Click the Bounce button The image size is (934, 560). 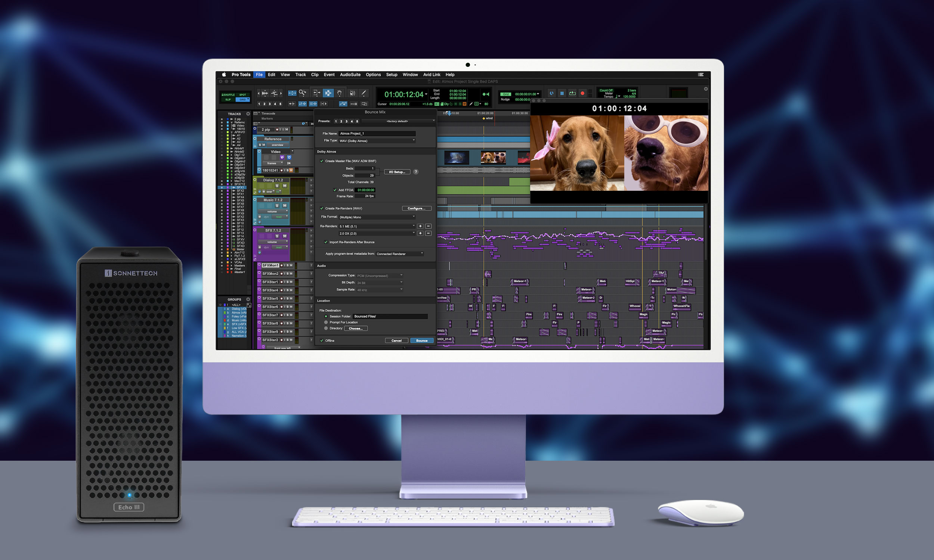click(421, 340)
